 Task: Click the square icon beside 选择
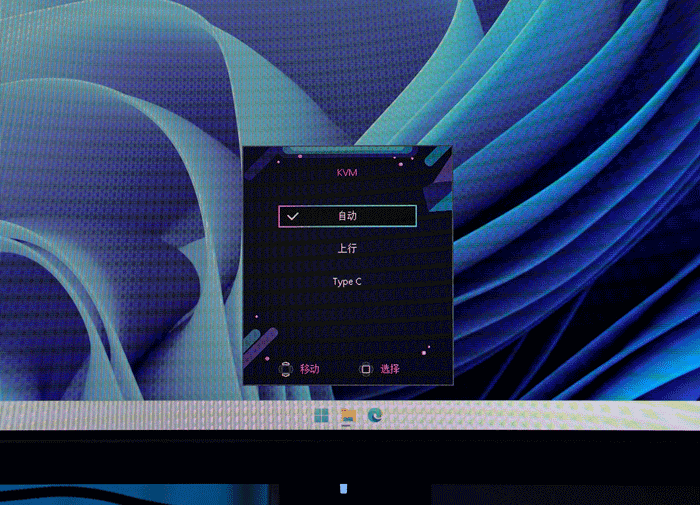pyautogui.click(x=366, y=369)
